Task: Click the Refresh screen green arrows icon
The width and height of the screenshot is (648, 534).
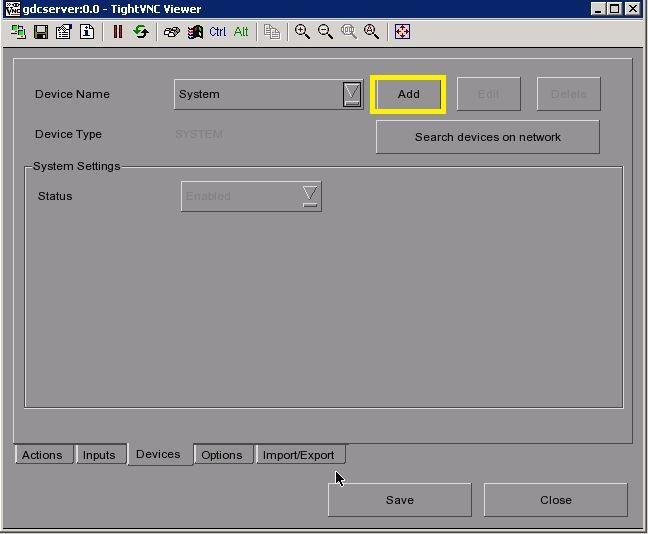Action: point(141,32)
